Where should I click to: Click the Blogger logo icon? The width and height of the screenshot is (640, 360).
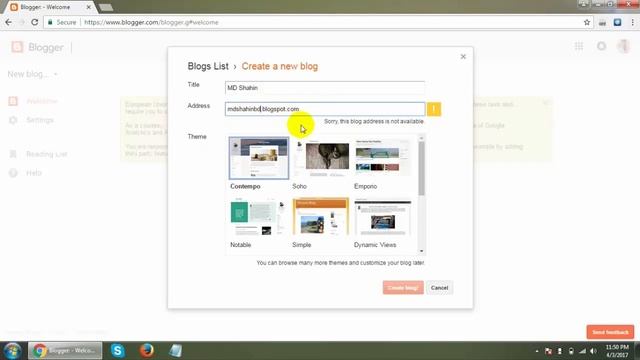tap(17, 47)
